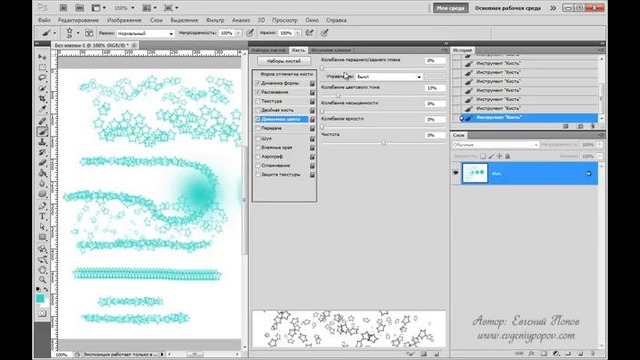
Task: Enable Передача checkbox
Action: pyautogui.click(x=258, y=128)
